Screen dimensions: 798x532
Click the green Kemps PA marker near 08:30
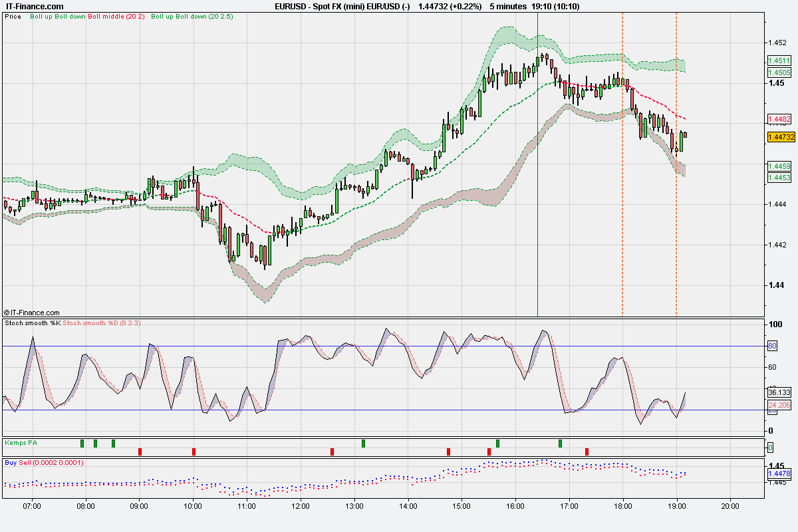(113, 444)
